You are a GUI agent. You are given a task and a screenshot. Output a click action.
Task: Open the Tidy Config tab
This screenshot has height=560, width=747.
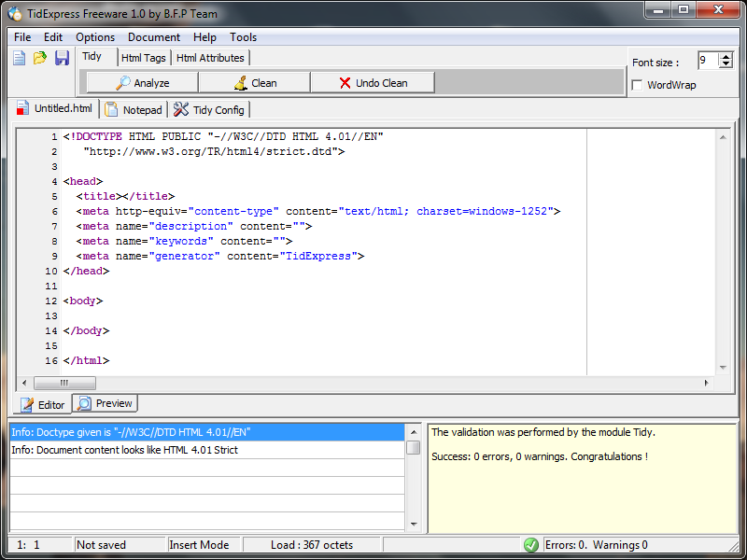[208, 109]
